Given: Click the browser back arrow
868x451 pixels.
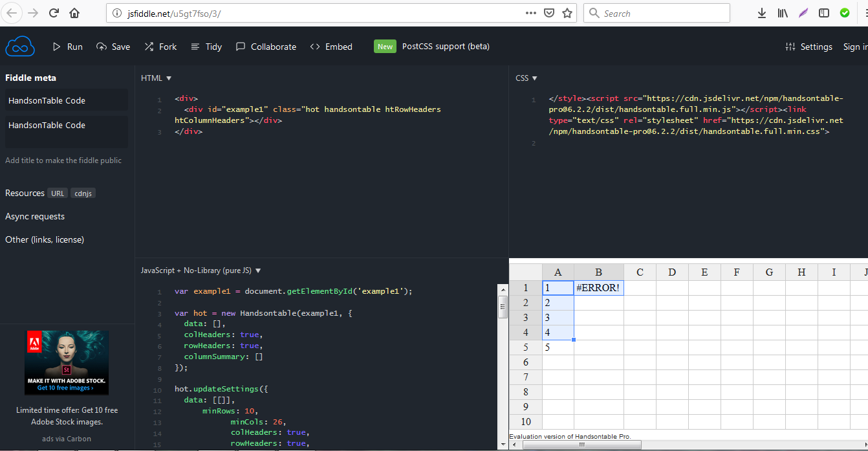Looking at the screenshot, I should [x=12, y=13].
